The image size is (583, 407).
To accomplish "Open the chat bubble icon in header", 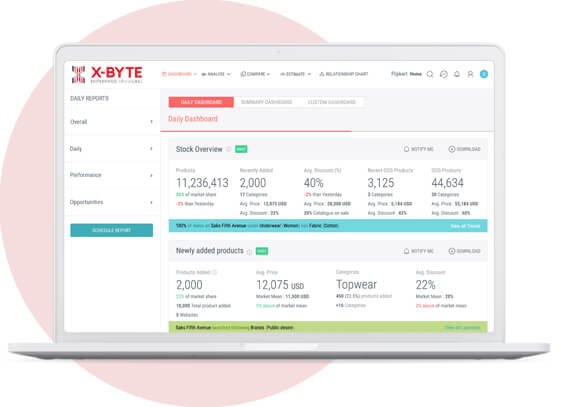I will [x=444, y=74].
